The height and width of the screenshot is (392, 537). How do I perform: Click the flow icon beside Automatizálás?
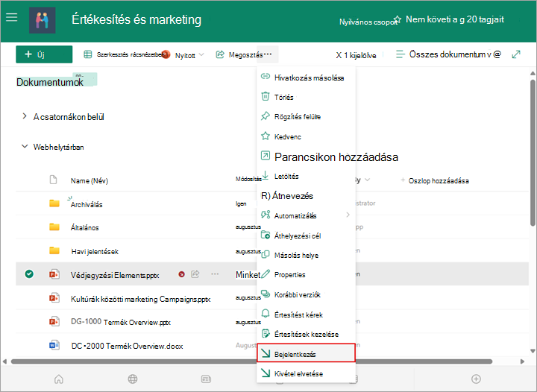pos(266,215)
